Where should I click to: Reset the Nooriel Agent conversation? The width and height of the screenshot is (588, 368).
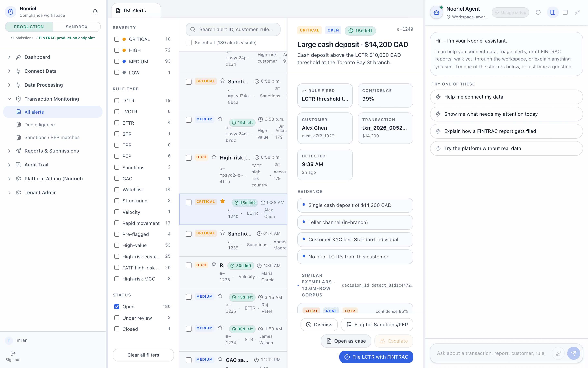tap(538, 12)
